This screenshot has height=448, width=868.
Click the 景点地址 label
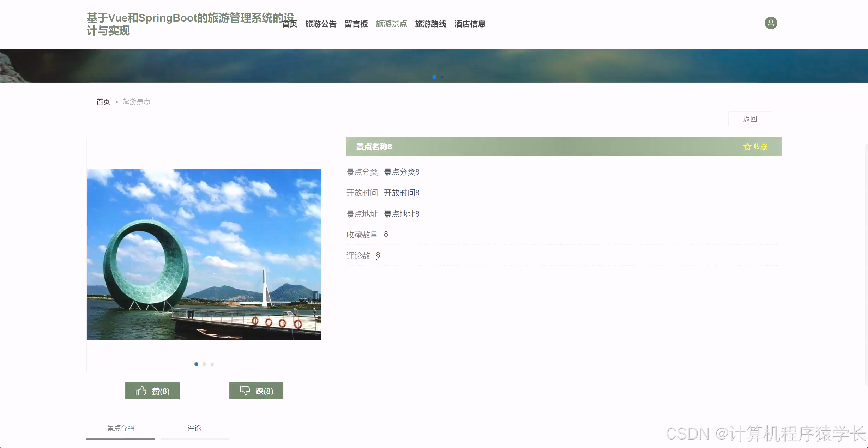[x=362, y=214]
